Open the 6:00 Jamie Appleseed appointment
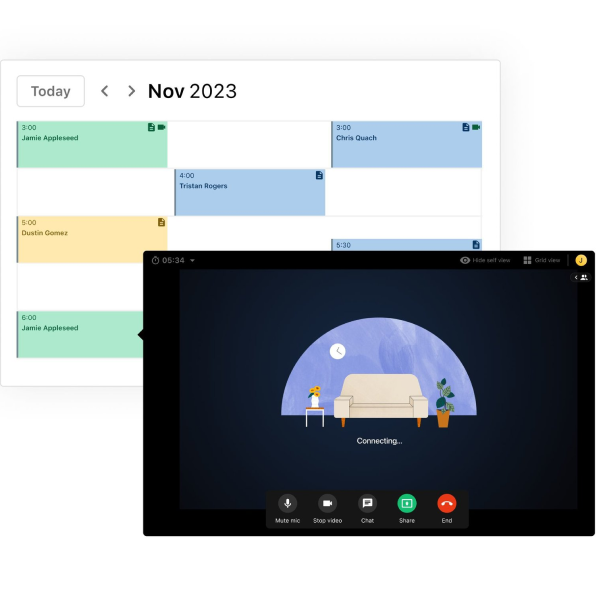The image size is (596, 596). 80,334
